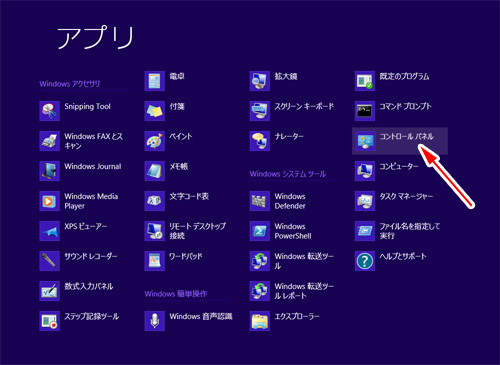Screen dimensions: 500x365
Task: Open Windows 音声認識 tile
Action: [x=189, y=321]
